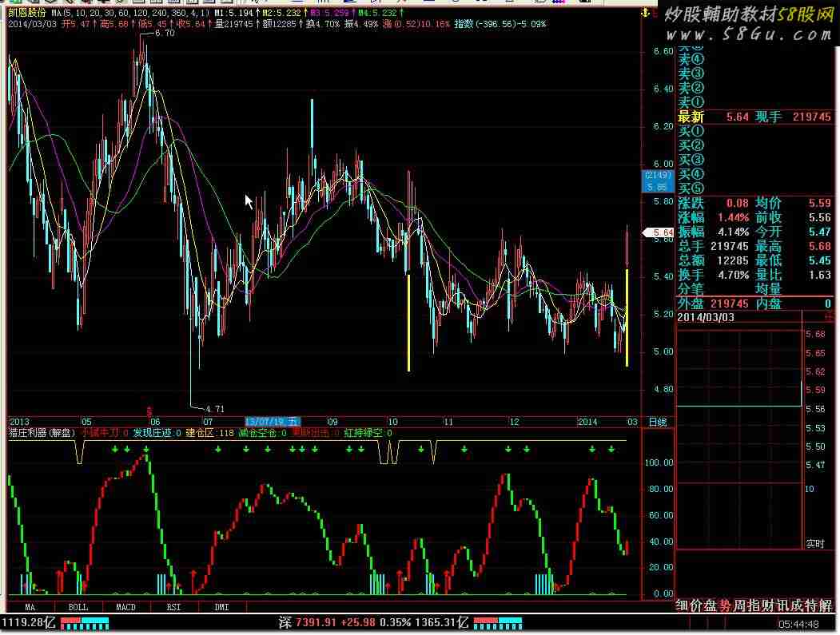
Task: Open the 讯 tab
Action: click(x=783, y=605)
